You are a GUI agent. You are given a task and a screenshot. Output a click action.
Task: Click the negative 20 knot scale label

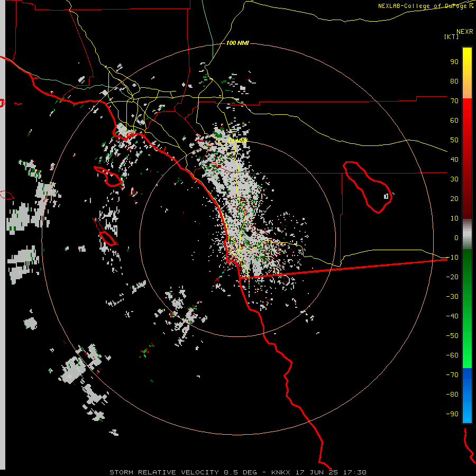452,277
